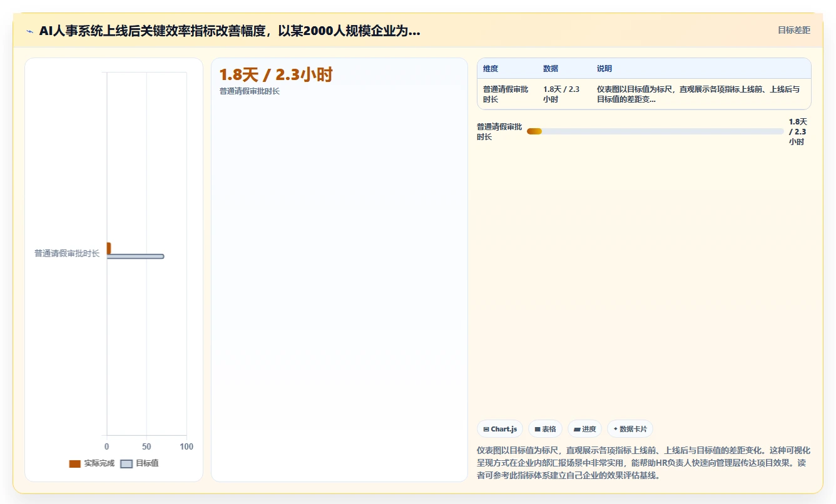This screenshot has height=504, width=836.
Task: Click the progress bar's 普通请假审批时长 label
Action: pos(499,132)
